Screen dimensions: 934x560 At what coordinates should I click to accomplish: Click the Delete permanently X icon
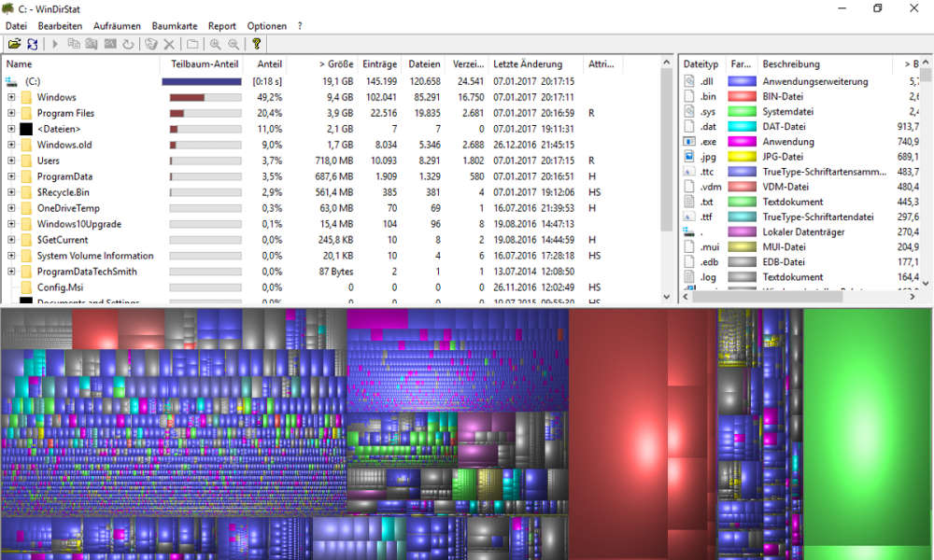click(169, 44)
